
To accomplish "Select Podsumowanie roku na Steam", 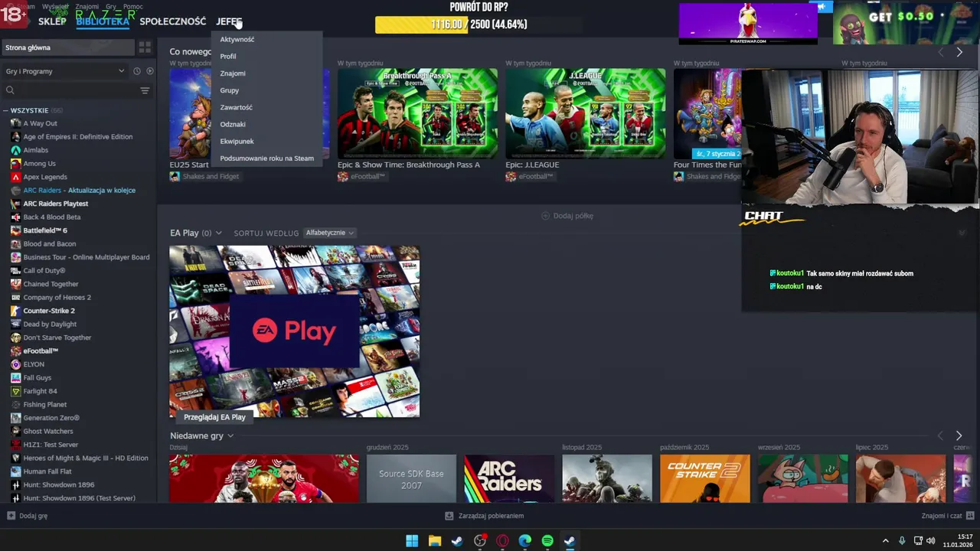I will pyautogui.click(x=267, y=158).
